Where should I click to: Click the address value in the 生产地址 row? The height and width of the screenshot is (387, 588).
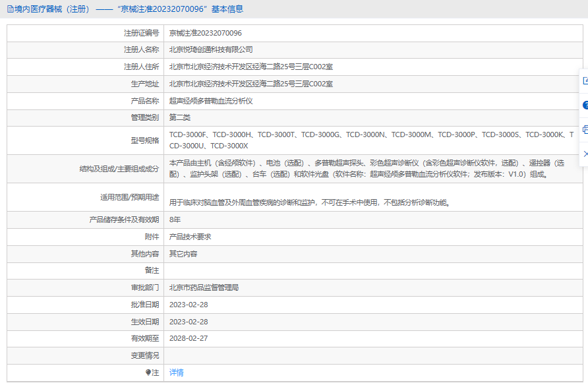[251, 84]
